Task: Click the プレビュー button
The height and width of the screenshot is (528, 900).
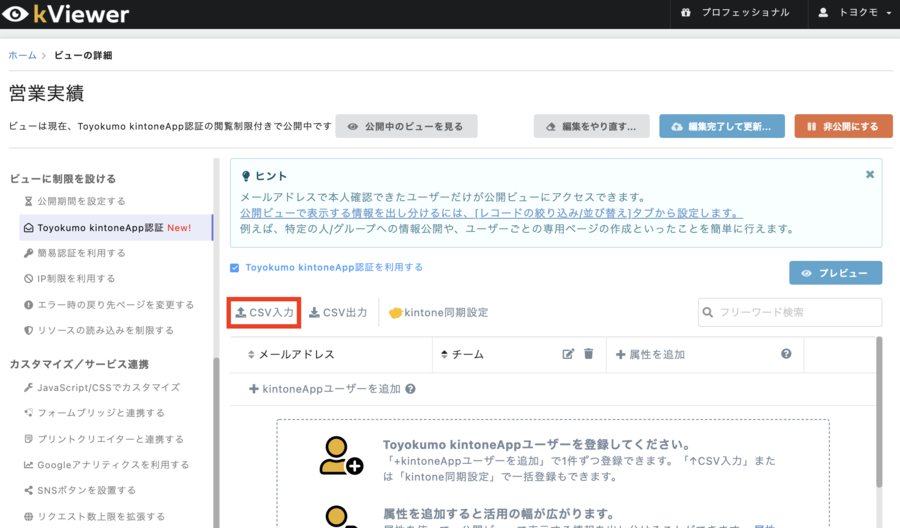Action: click(835, 273)
